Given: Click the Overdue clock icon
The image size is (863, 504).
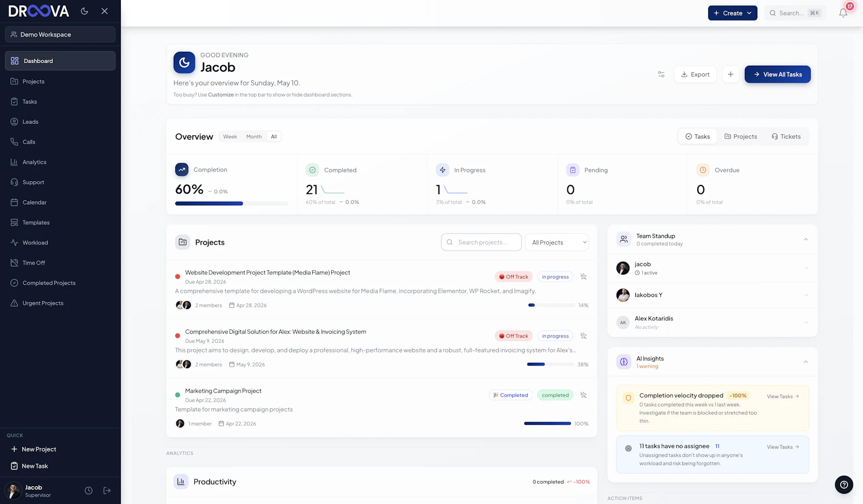Looking at the screenshot, I should (x=703, y=170).
